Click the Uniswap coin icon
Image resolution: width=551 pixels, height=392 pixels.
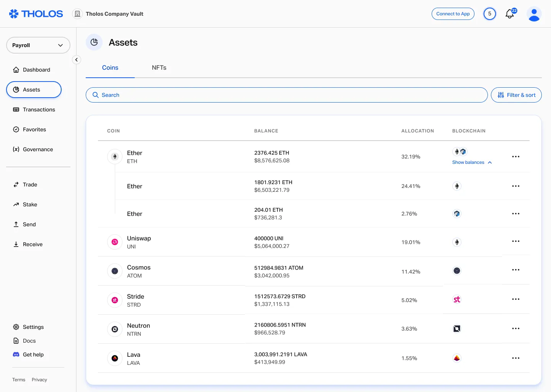click(115, 242)
